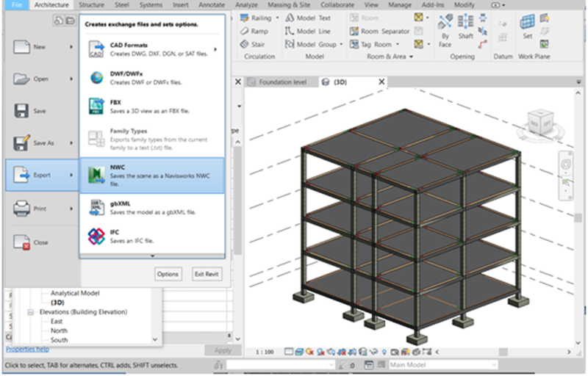Click the File tab
Viewport: 588px width, 376px height.
click(x=16, y=5)
